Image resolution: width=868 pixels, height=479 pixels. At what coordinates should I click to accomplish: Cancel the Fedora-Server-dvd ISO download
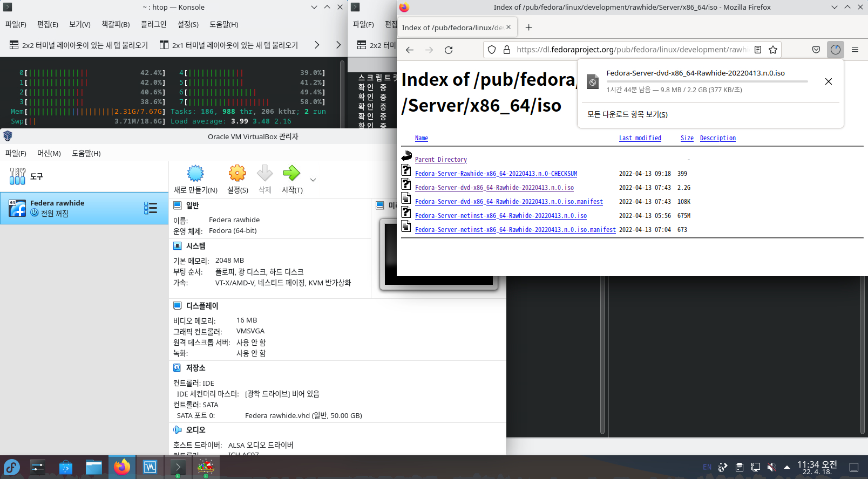(829, 81)
